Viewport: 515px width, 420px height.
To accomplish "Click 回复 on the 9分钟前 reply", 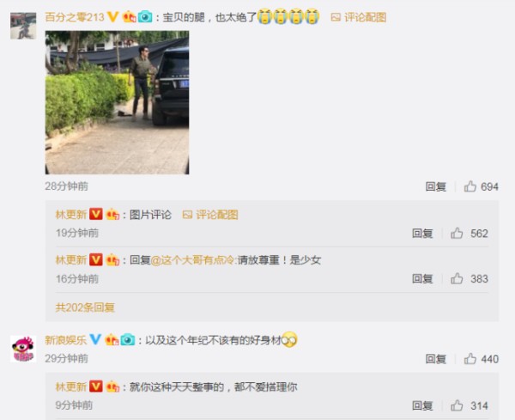I will click(x=422, y=405).
